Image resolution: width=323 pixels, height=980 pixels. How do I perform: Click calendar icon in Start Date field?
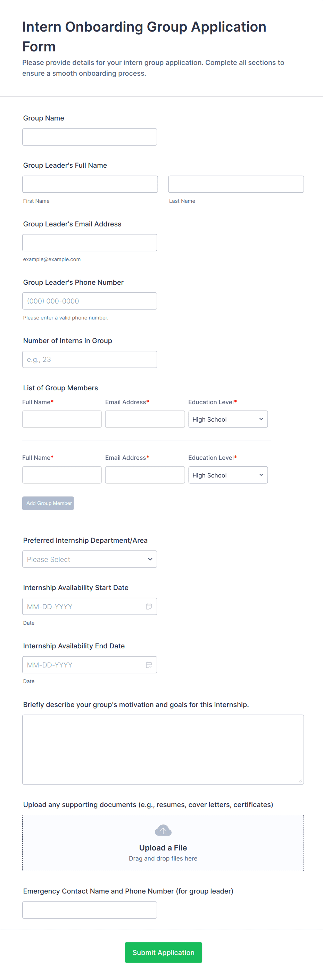pyautogui.click(x=149, y=606)
